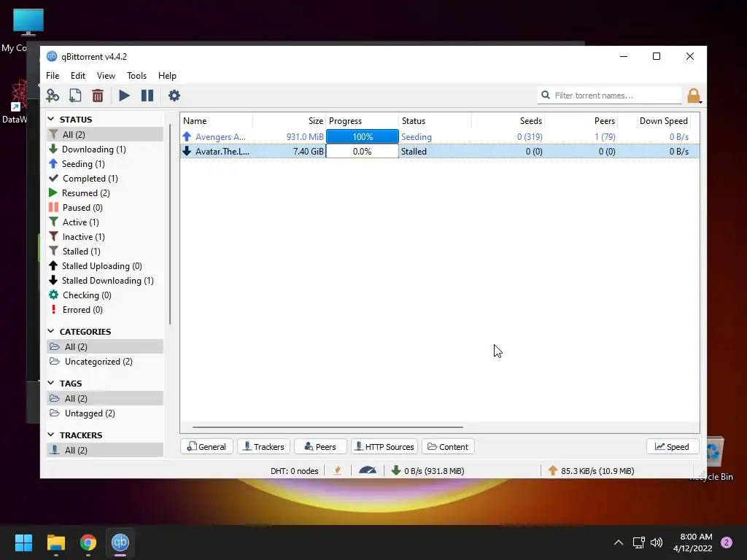Filter by Stalled (1) status
This screenshot has height=560, width=747.
[105, 252]
